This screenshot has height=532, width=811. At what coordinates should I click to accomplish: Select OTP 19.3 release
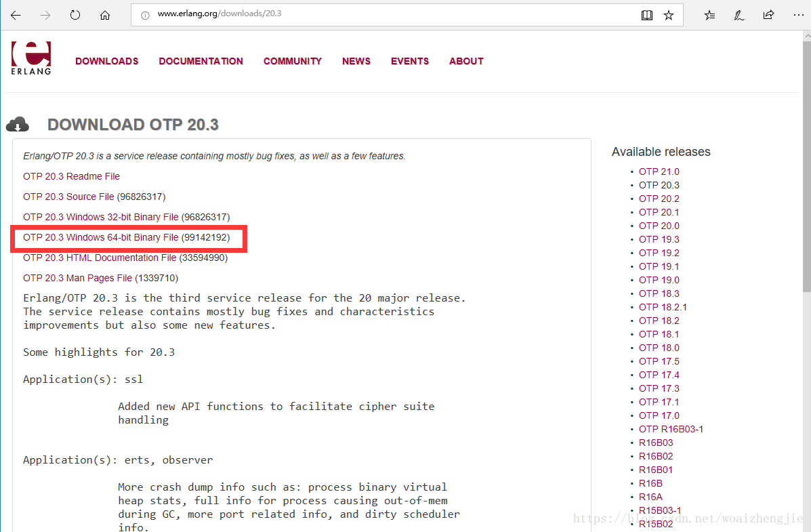pyautogui.click(x=659, y=239)
